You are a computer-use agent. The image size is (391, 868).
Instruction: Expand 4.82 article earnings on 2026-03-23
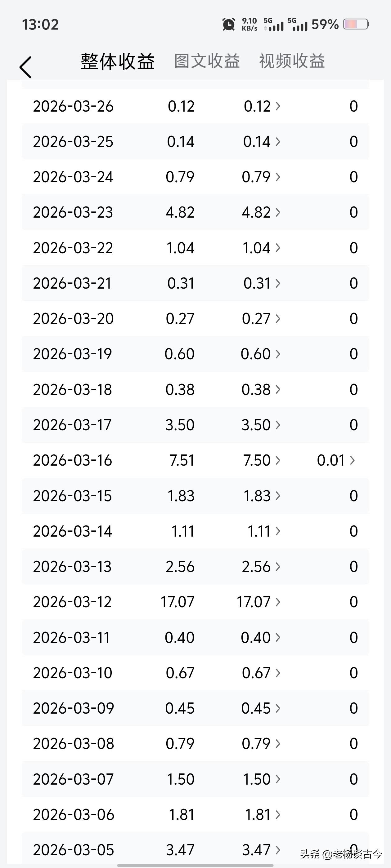[261, 212]
